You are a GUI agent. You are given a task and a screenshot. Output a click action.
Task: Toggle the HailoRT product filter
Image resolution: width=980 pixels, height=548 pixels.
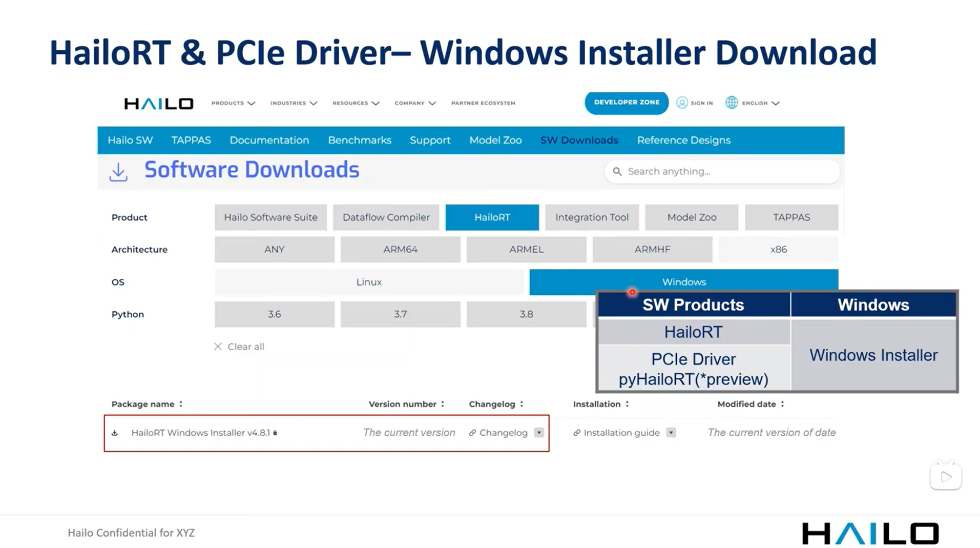[492, 217]
